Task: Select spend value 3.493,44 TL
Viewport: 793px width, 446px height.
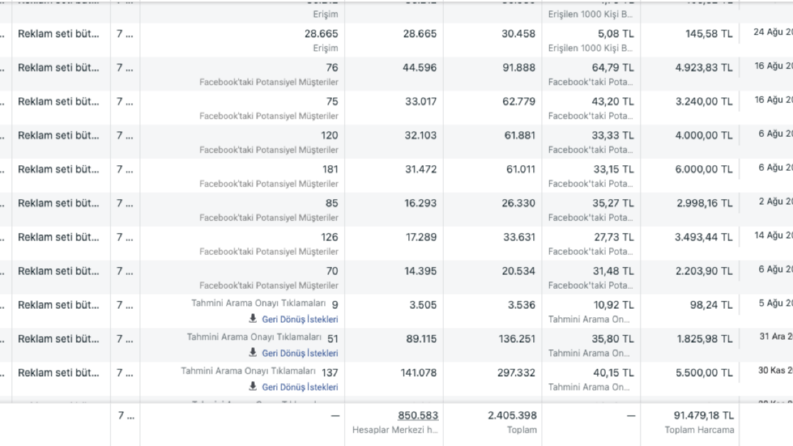Action: 703,237
